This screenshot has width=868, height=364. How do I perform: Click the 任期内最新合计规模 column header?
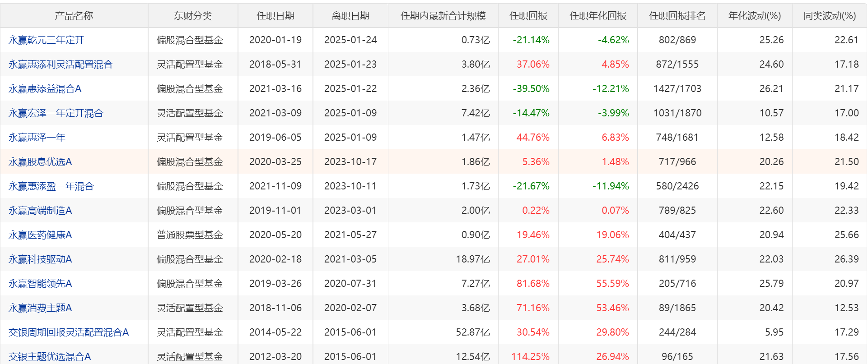[443, 16]
